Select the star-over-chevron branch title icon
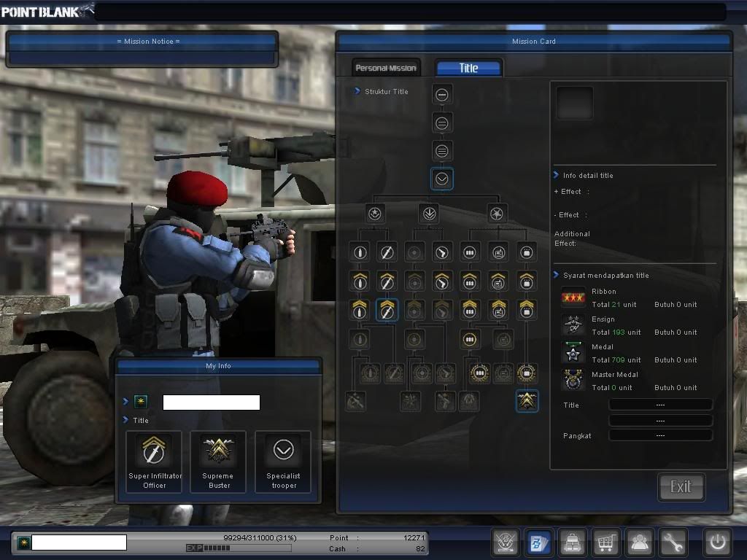Image resolution: width=747 pixels, height=560 pixels. click(375, 214)
